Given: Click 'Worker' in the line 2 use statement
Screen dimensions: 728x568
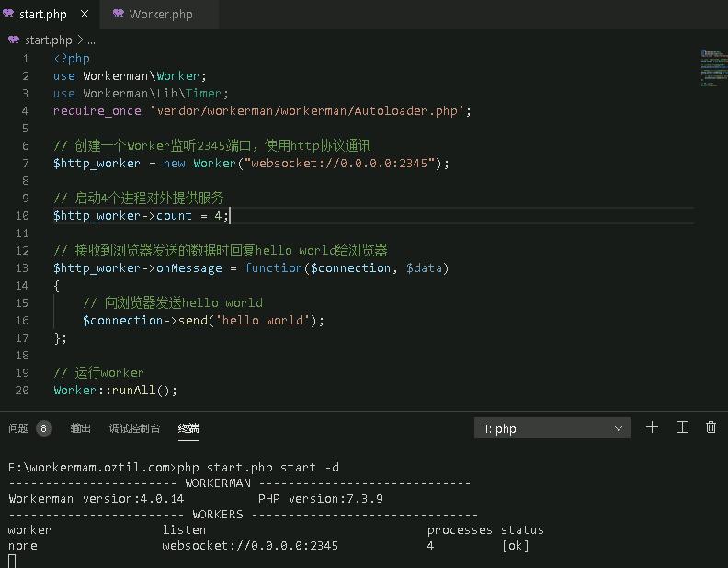Looking at the screenshot, I should click(177, 76).
